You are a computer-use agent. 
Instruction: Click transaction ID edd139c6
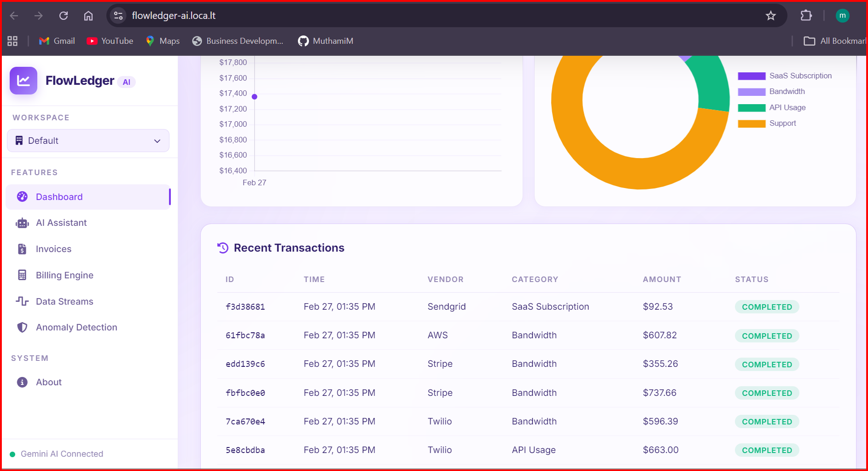(x=245, y=364)
